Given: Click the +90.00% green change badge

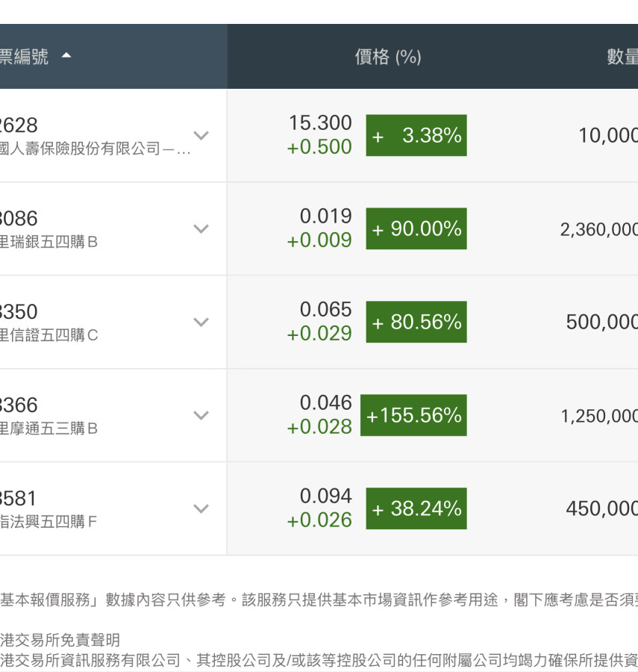Looking at the screenshot, I should point(416,228).
